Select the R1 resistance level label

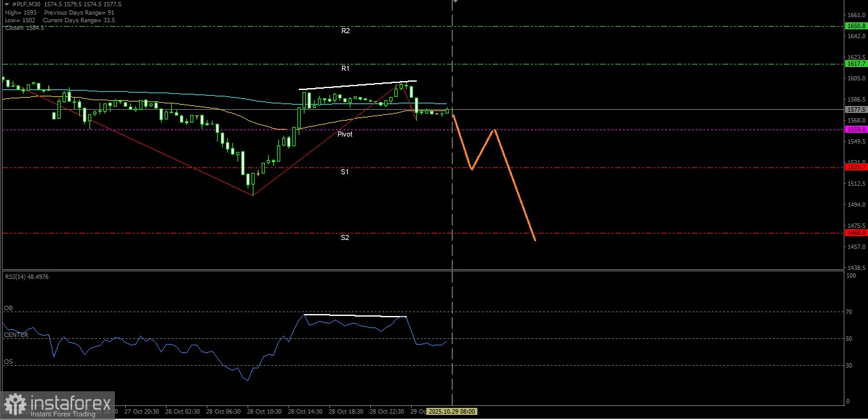pyautogui.click(x=345, y=68)
